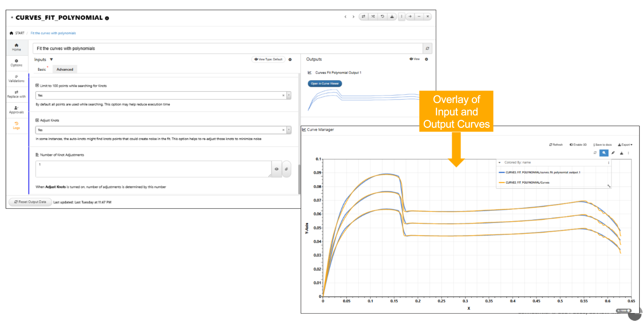The height and width of the screenshot is (321, 644).
Task: Open the legend options ellipsis menu
Action: tap(608, 162)
